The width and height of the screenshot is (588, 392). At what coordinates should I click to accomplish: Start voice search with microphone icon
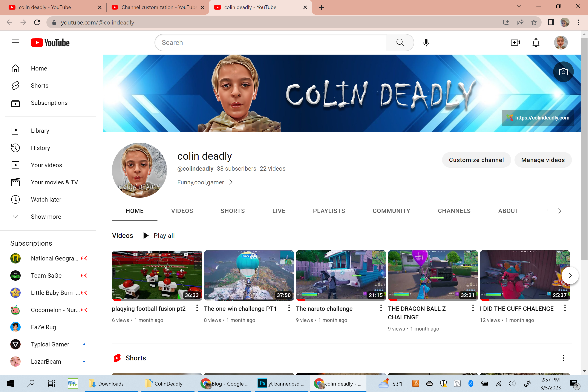point(426,43)
